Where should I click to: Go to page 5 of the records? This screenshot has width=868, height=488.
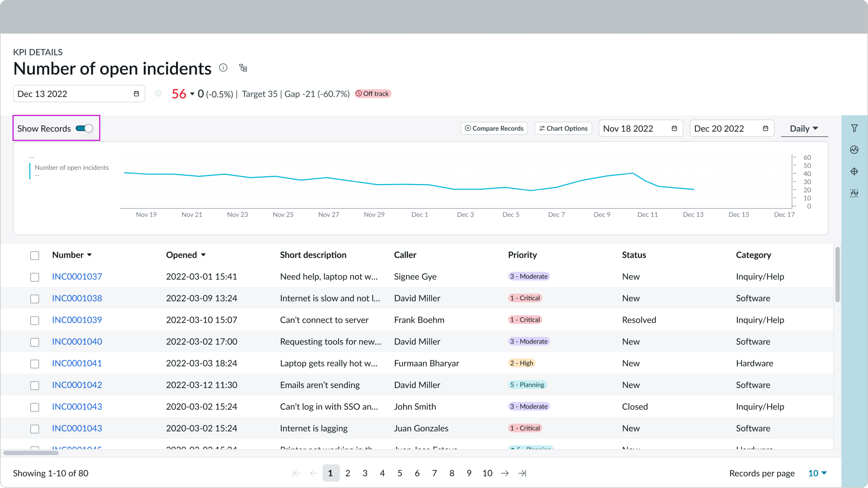click(400, 473)
